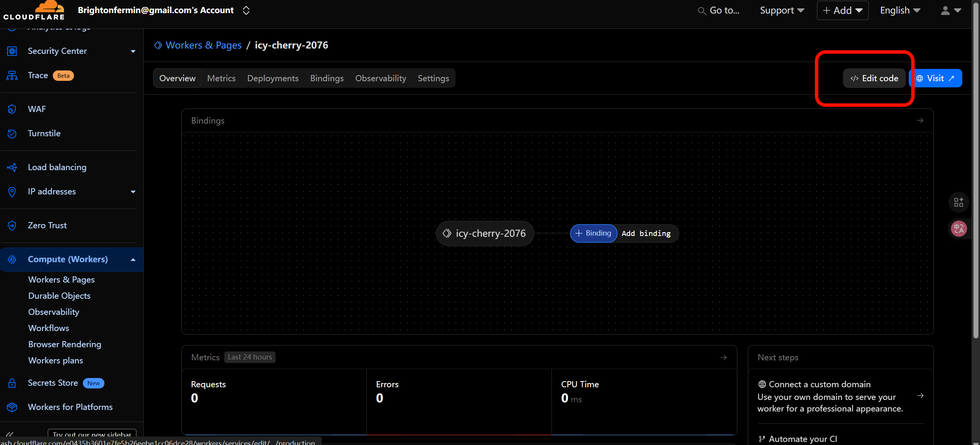Click the Workers for Platforms icon
Screen dimensions: 980x445
coord(12,407)
